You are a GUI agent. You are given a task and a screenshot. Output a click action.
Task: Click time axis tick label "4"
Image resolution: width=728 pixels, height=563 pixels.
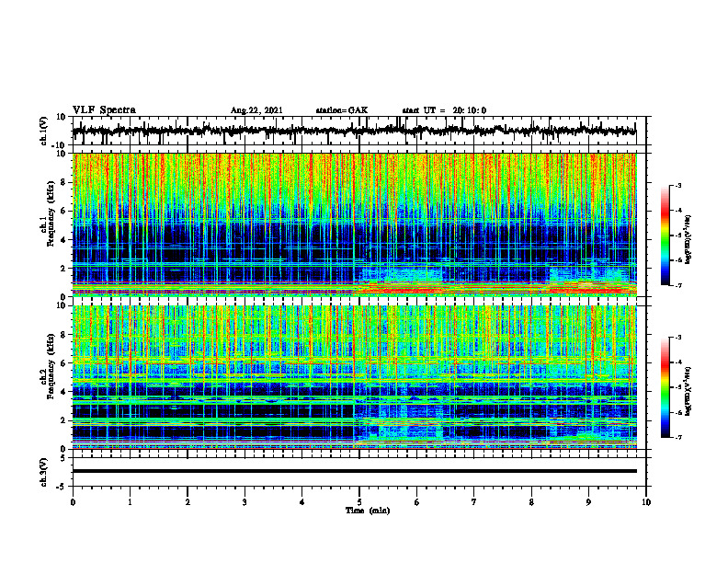pyautogui.click(x=302, y=502)
